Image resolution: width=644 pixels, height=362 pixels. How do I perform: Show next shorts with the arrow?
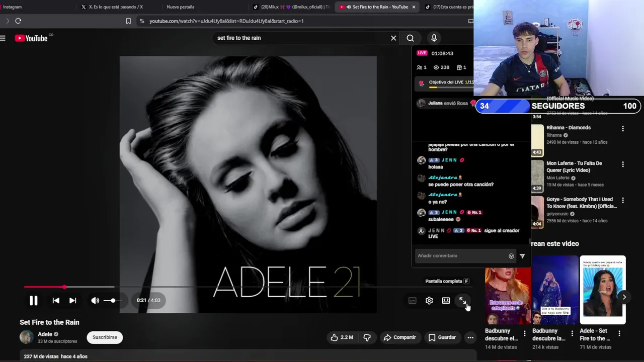(x=624, y=297)
